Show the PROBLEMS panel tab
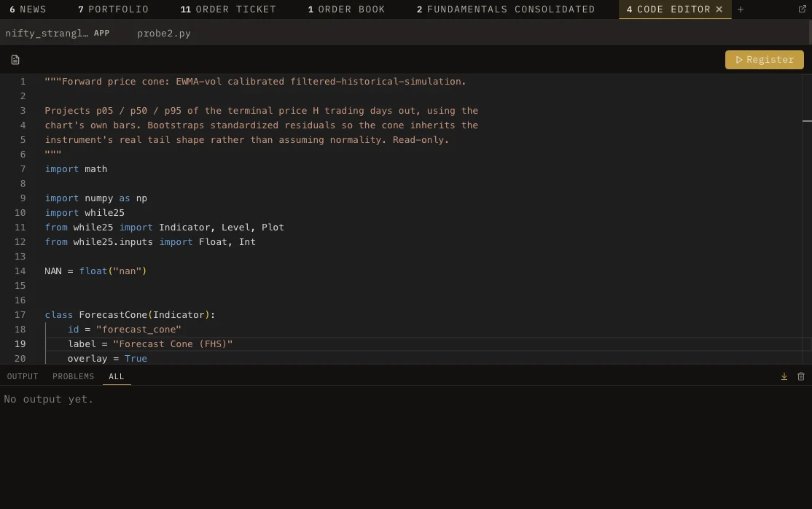This screenshot has height=509, width=812. click(x=73, y=376)
